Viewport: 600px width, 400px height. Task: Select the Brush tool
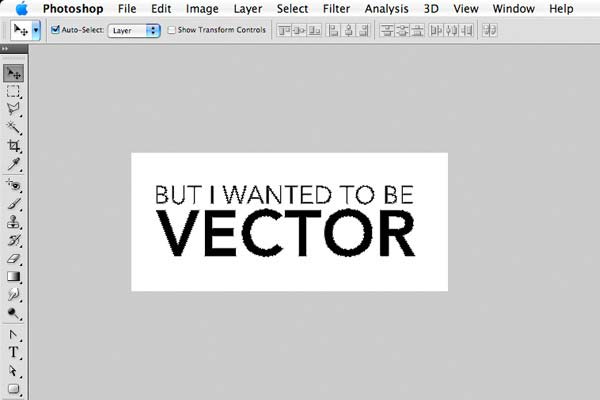coord(13,204)
